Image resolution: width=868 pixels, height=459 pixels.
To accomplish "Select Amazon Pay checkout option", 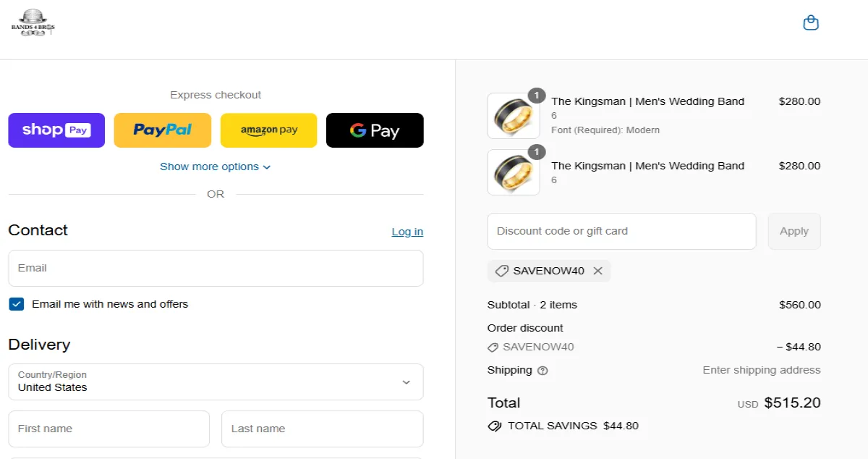I will pyautogui.click(x=268, y=130).
